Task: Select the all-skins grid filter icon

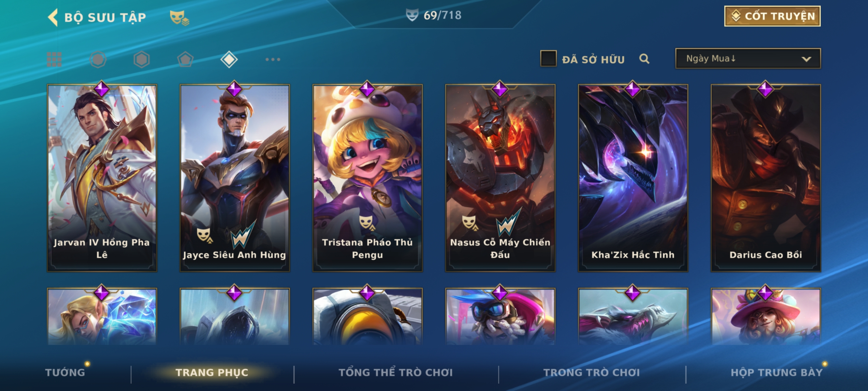Action: (x=54, y=59)
